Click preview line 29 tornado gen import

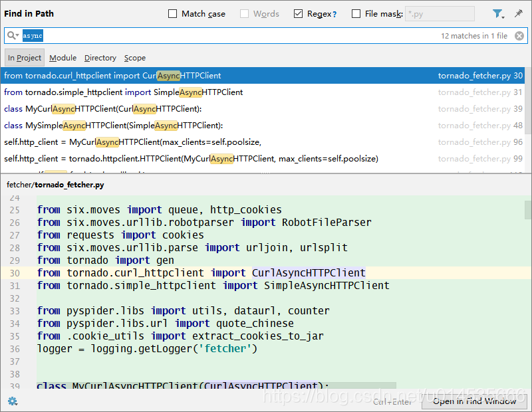pyautogui.click(x=106, y=260)
